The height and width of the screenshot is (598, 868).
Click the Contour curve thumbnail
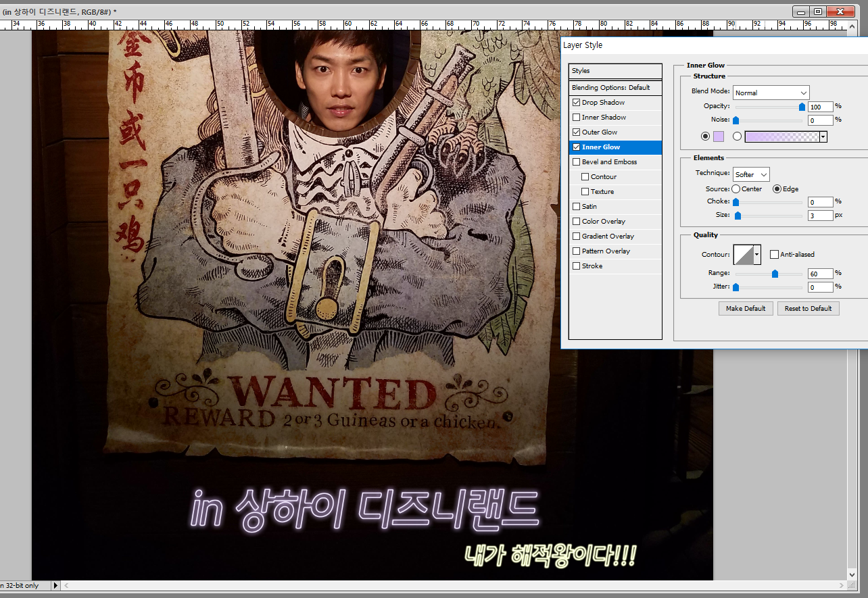coord(744,255)
